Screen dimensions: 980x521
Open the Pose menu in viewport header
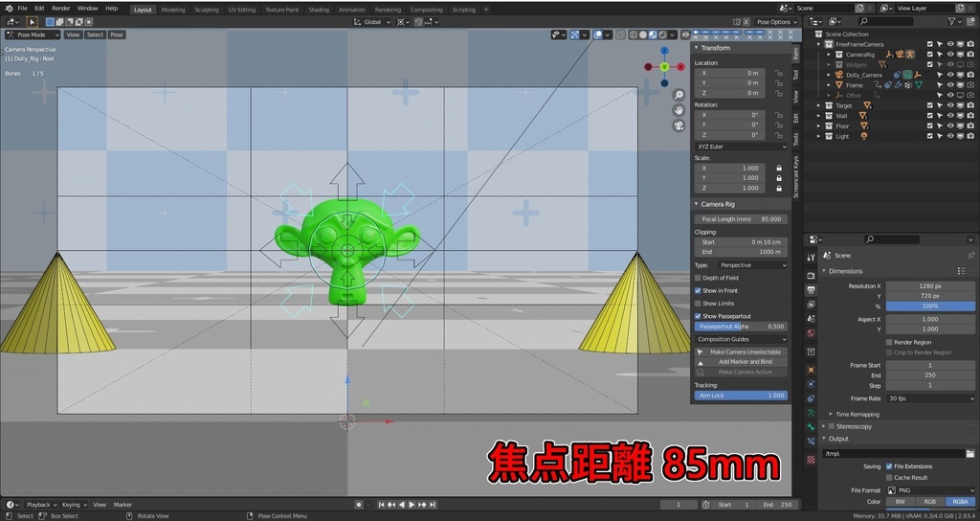(x=117, y=35)
